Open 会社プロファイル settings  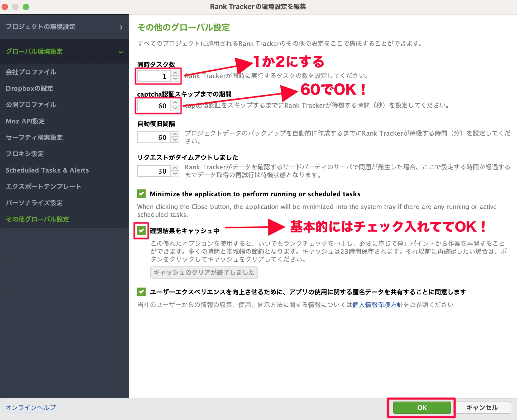coord(31,72)
